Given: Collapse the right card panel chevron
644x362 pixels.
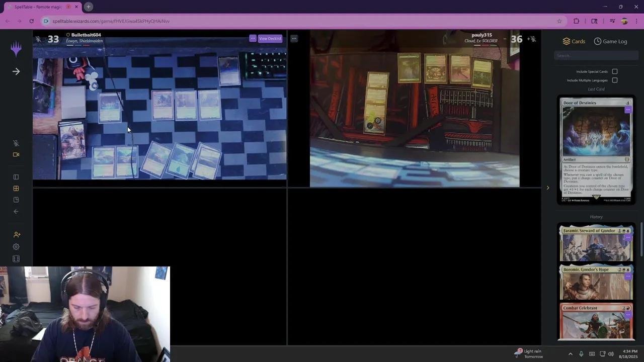Looking at the screenshot, I should pyautogui.click(x=548, y=188).
